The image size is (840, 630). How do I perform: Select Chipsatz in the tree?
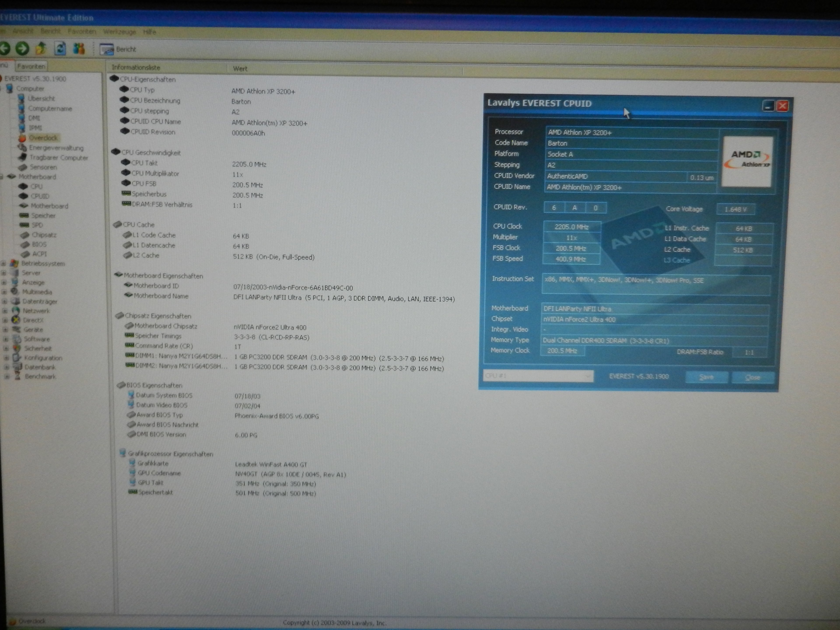[x=44, y=235]
